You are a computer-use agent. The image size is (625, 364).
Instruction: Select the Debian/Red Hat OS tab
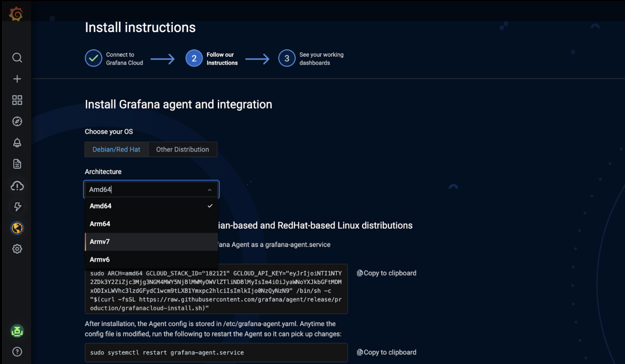point(116,149)
